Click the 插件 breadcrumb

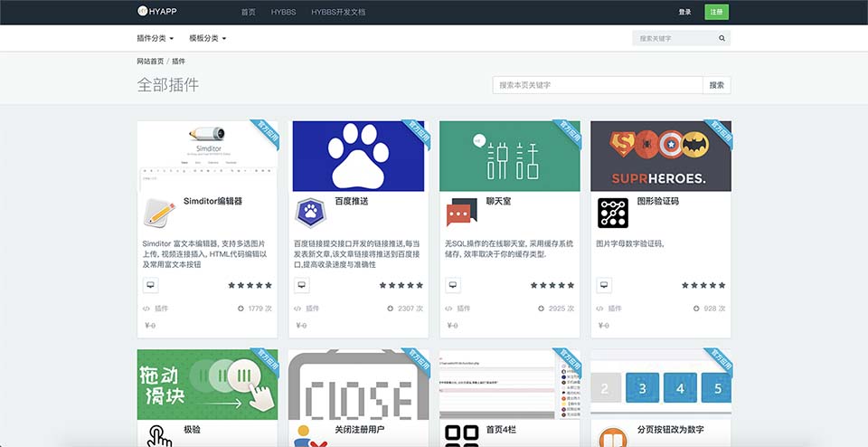pyautogui.click(x=178, y=62)
